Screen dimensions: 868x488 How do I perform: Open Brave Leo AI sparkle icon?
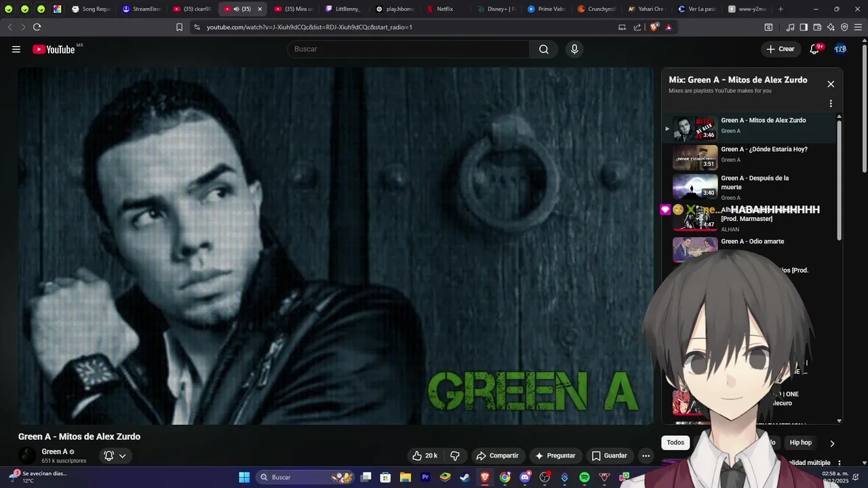click(831, 27)
